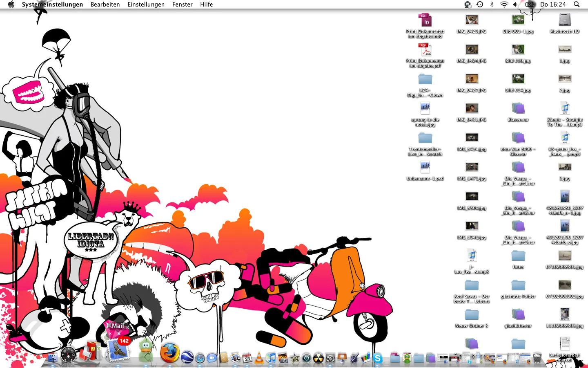This screenshot has height=368, width=588.
Task: Launch Firefox from the dock
Action: click(x=169, y=353)
